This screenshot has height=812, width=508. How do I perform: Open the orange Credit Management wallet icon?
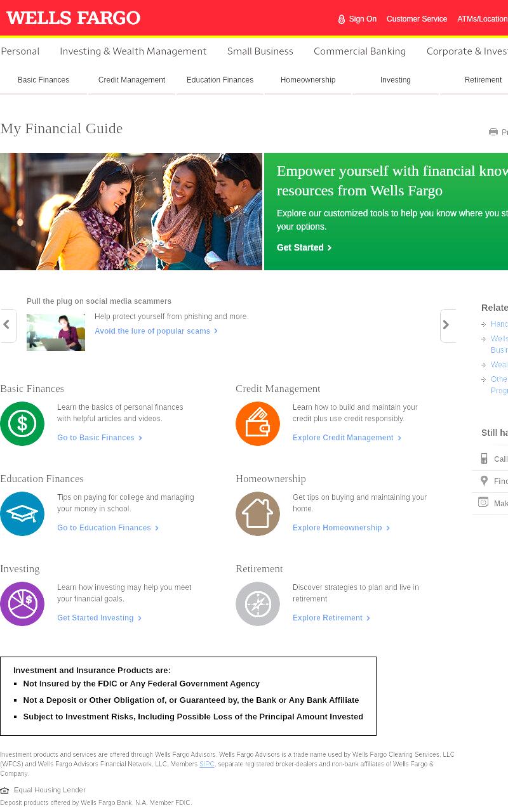[258, 424]
